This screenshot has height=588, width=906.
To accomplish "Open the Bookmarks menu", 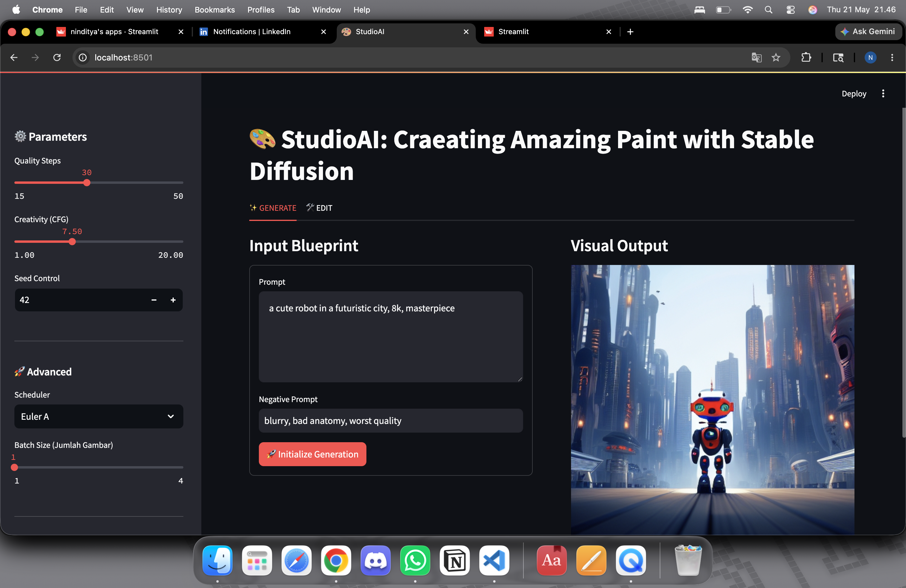I will [215, 10].
